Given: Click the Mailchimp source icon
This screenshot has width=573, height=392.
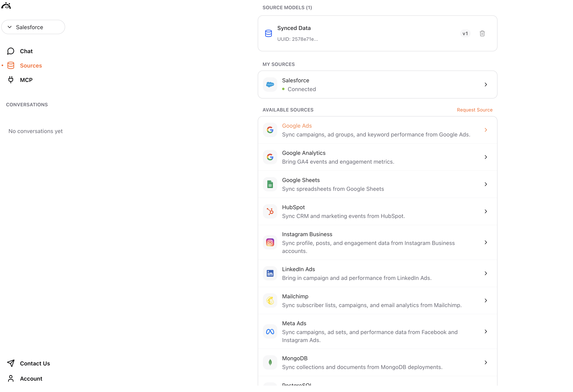Looking at the screenshot, I should (270, 300).
